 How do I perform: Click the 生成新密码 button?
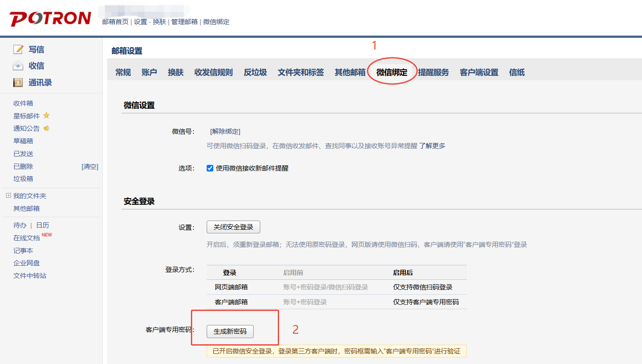pyautogui.click(x=230, y=332)
